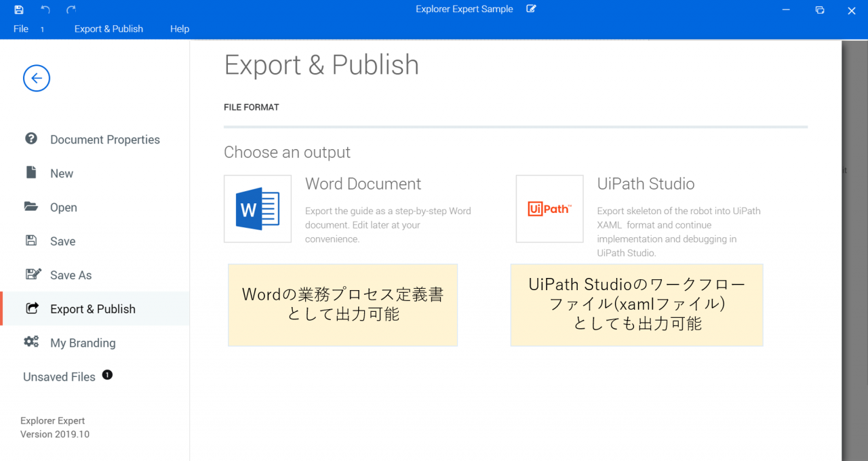Viewport: 868px width, 461px height.
Task: Click the Document Properties question mark icon
Action: [31, 138]
